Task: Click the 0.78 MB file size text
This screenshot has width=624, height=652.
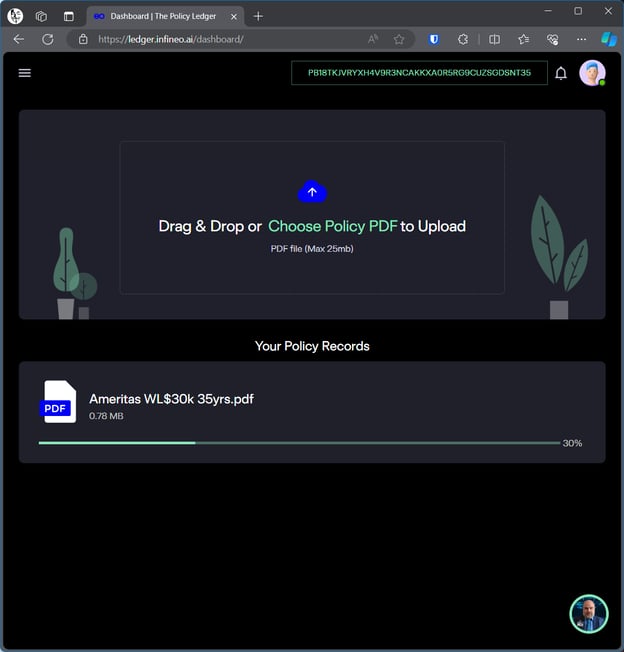Action: (x=106, y=416)
